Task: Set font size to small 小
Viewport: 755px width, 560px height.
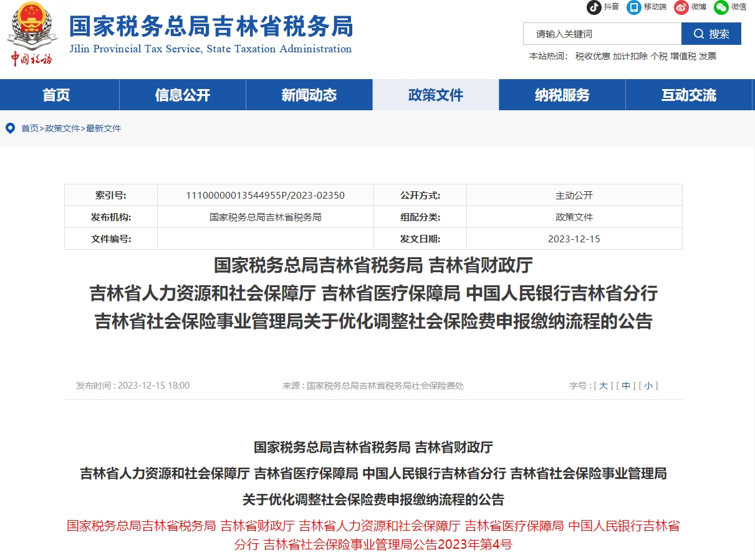Action: click(x=648, y=386)
